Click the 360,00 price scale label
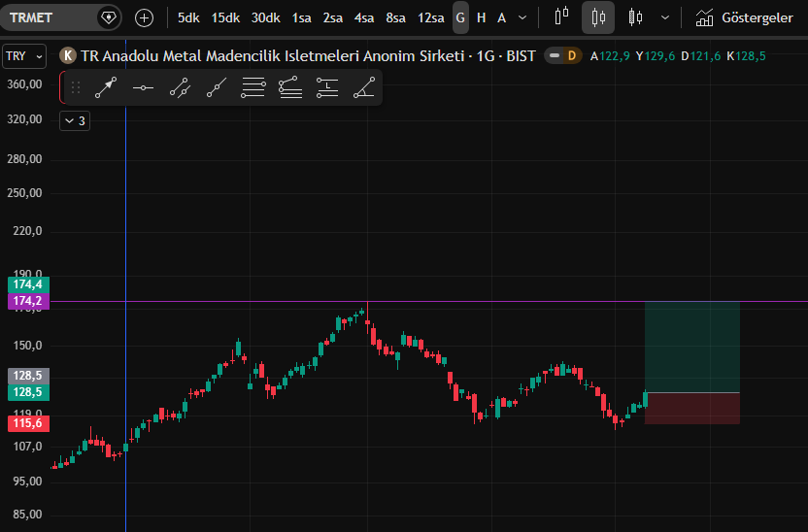 [x=24, y=84]
